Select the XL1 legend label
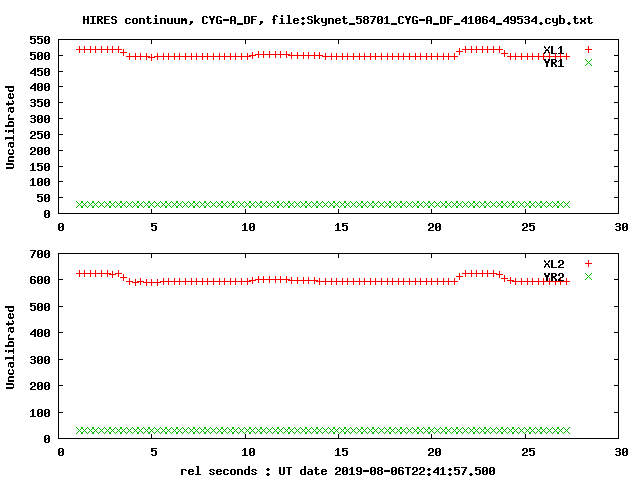 (553, 50)
